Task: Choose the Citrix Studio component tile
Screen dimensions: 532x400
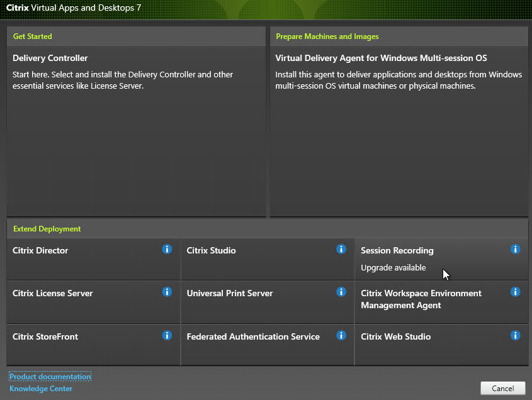Action: (x=268, y=259)
